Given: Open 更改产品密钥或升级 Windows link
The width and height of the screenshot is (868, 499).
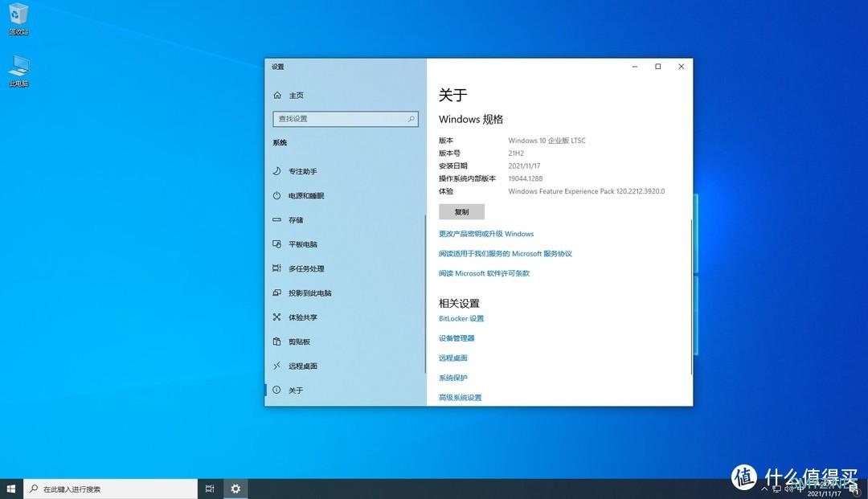Looking at the screenshot, I should click(486, 234).
